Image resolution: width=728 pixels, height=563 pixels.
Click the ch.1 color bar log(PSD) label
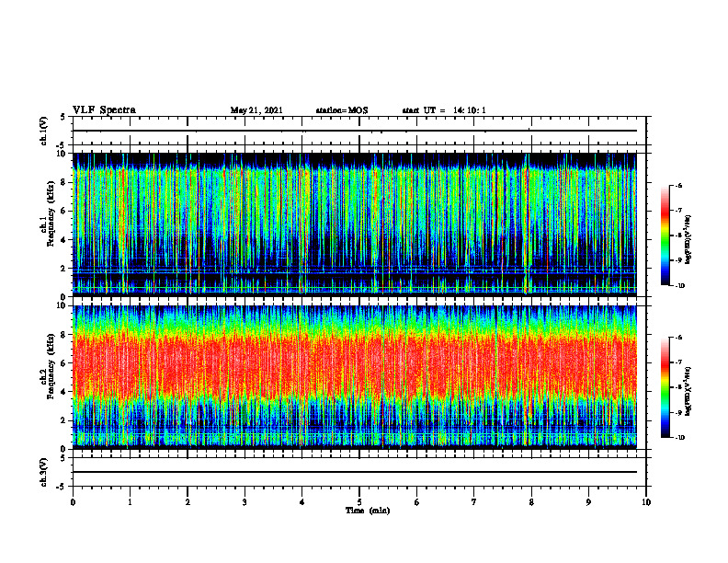(688, 240)
